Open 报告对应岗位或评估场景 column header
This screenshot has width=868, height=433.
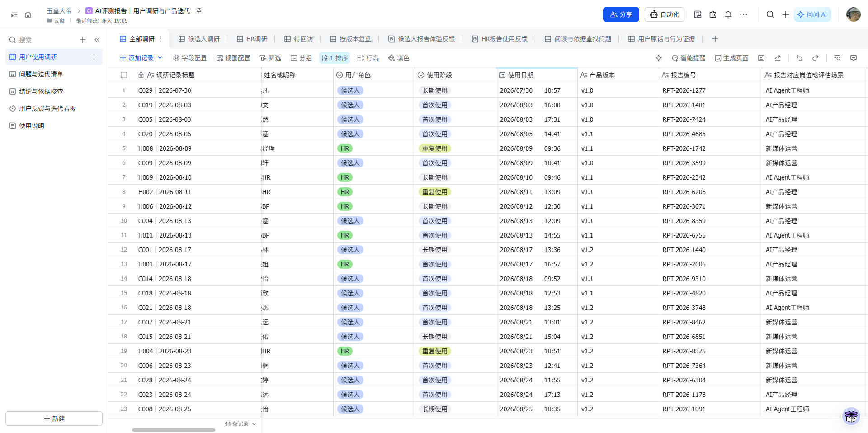815,75
